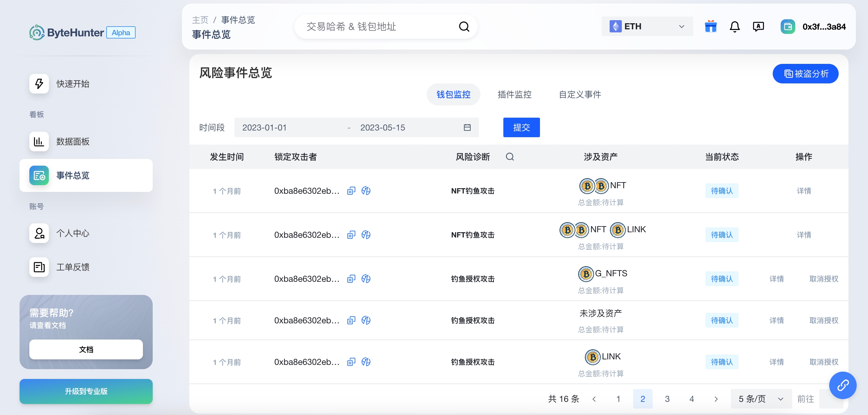The height and width of the screenshot is (415, 868).
Task: Click the 风险诊断 column search icon
Action: (x=510, y=157)
